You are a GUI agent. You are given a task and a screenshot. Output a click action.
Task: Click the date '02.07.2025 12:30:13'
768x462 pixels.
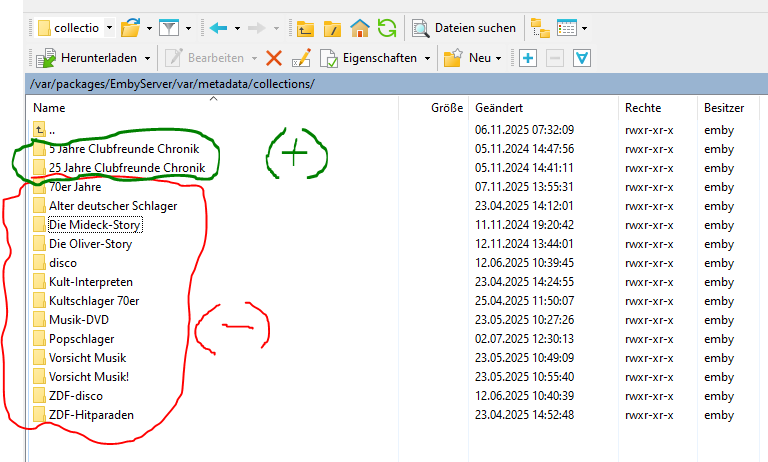[x=524, y=339]
